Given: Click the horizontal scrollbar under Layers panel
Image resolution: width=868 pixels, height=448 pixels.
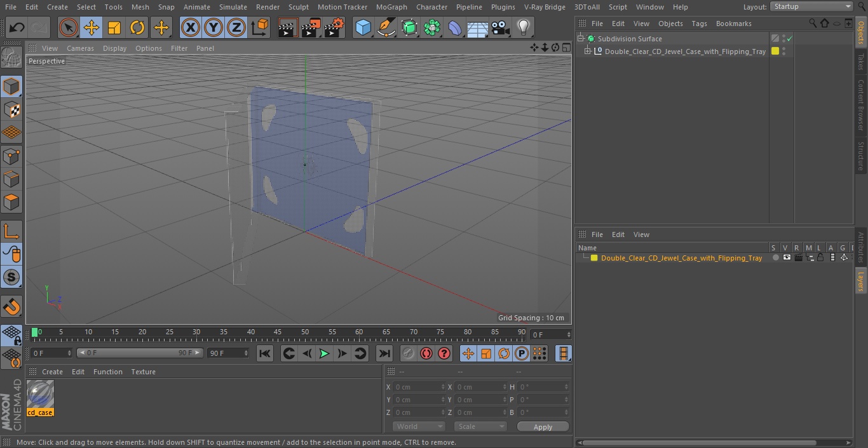Looking at the screenshot, I should pos(699,442).
